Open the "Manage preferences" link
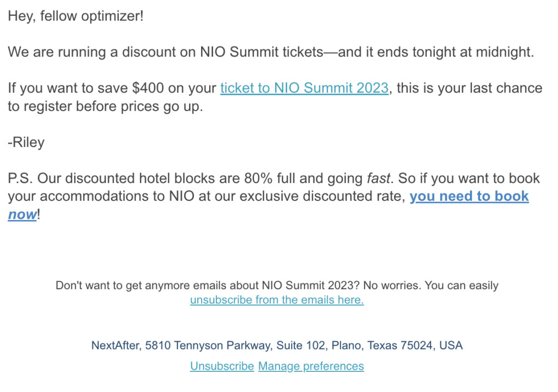 tap(311, 366)
